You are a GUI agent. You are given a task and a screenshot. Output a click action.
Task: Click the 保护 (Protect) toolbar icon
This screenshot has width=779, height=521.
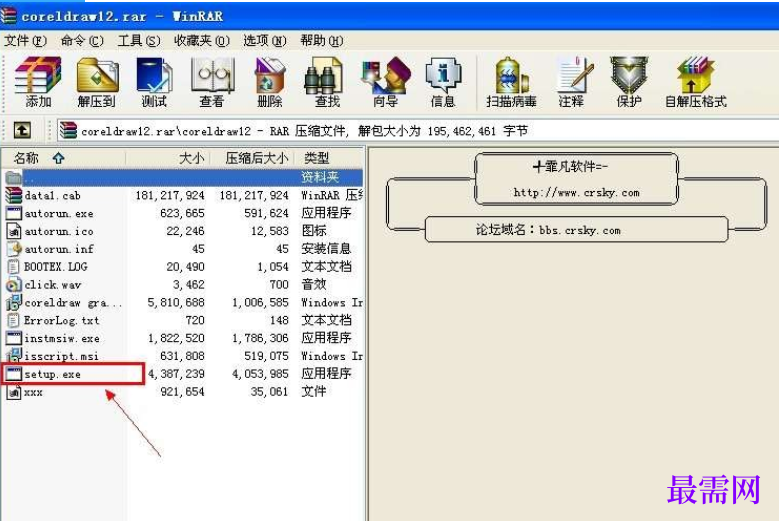[x=629, y=75]
